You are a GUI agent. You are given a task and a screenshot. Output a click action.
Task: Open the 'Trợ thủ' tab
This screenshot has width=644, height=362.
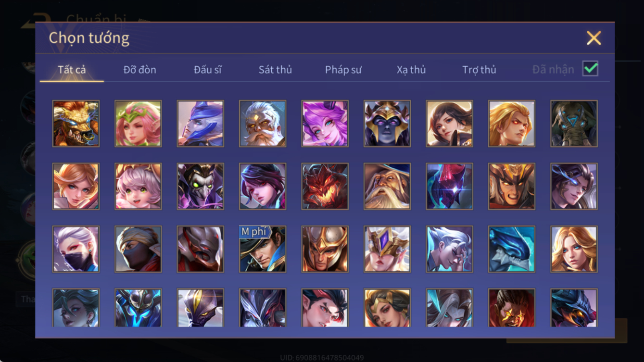(479, 70)
